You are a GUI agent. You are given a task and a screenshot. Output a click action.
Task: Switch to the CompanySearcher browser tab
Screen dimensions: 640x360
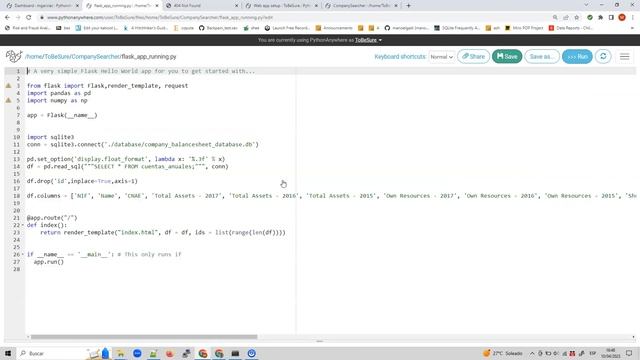tap(362, 6)
